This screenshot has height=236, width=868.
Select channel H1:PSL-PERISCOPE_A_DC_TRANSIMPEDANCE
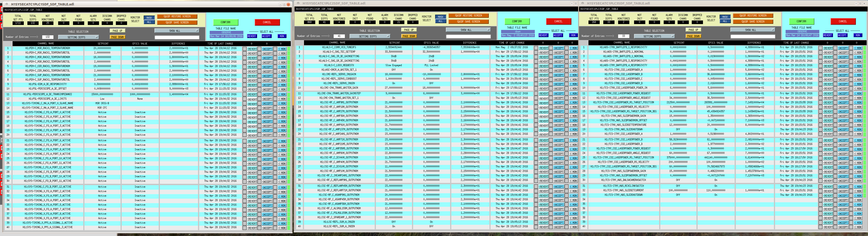[48, 94]
